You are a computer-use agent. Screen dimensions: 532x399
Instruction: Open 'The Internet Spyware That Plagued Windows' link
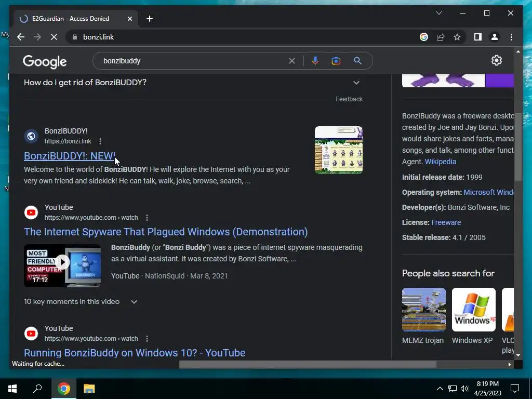(x=166, y=232)
